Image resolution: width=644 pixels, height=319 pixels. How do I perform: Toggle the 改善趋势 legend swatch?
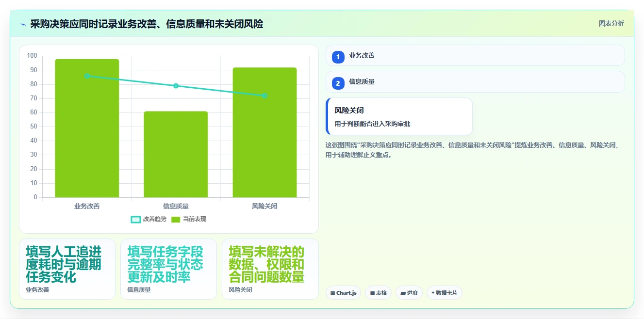(x=136, y=219)
